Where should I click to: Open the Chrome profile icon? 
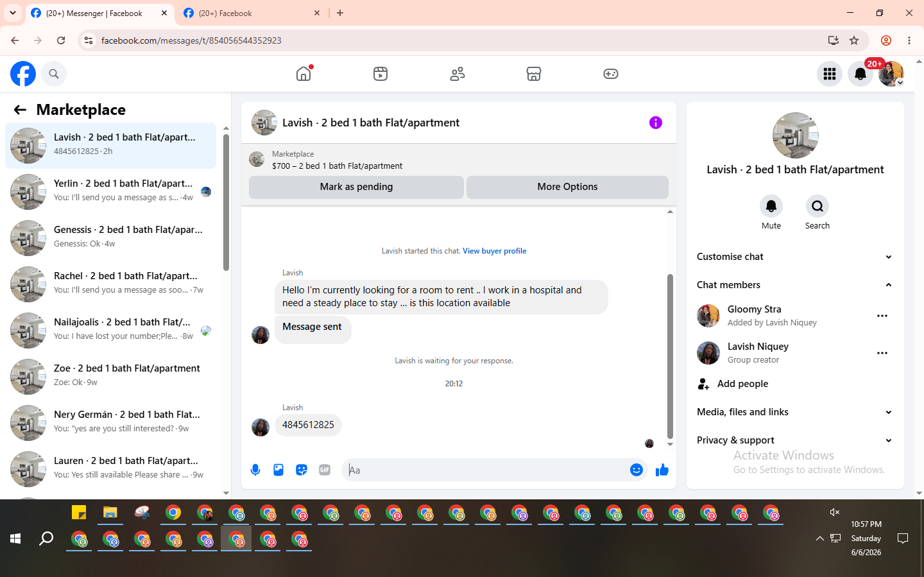[x=886, y=40]
